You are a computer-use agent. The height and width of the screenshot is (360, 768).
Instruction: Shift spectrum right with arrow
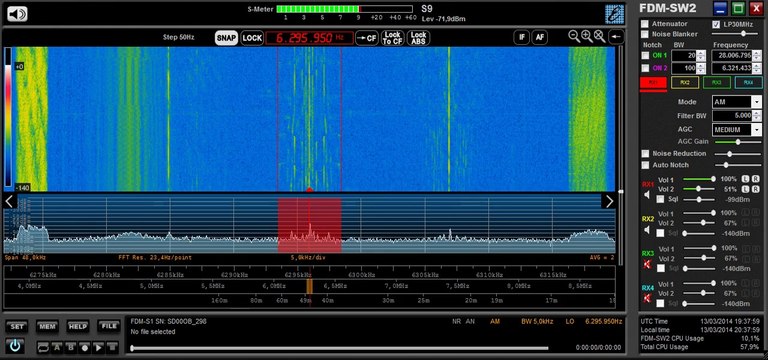point(609,201)
